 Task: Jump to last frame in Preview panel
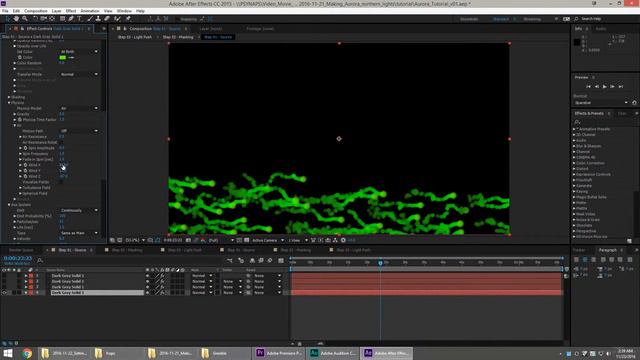620,87
